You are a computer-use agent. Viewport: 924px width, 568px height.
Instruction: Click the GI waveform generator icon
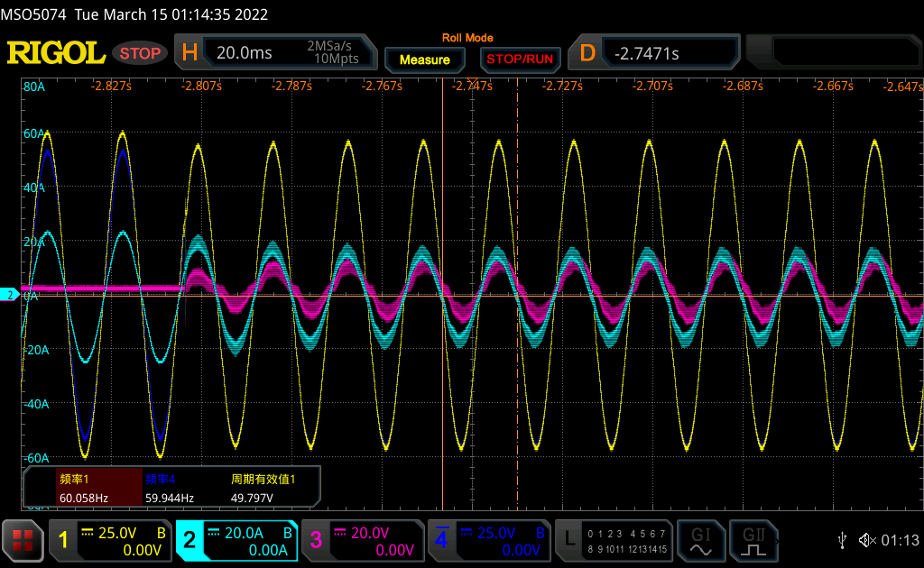tap(701, 539)
